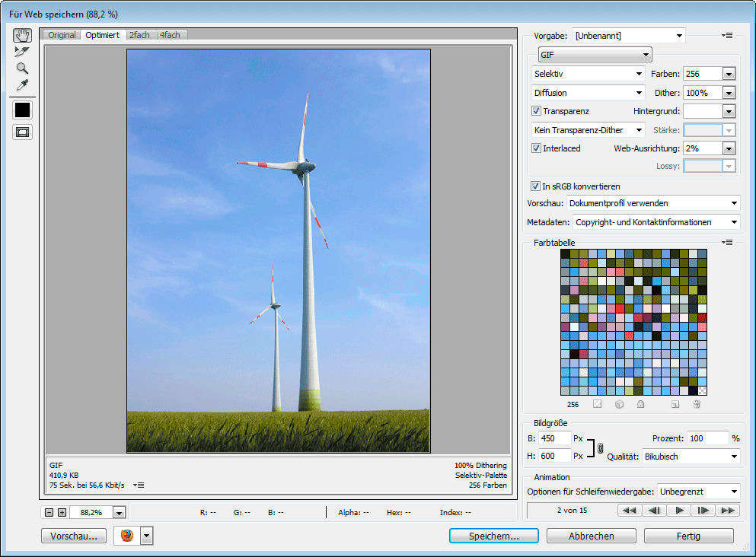
Task: Toggle slice visibility icon
Action: pos(22,132)
